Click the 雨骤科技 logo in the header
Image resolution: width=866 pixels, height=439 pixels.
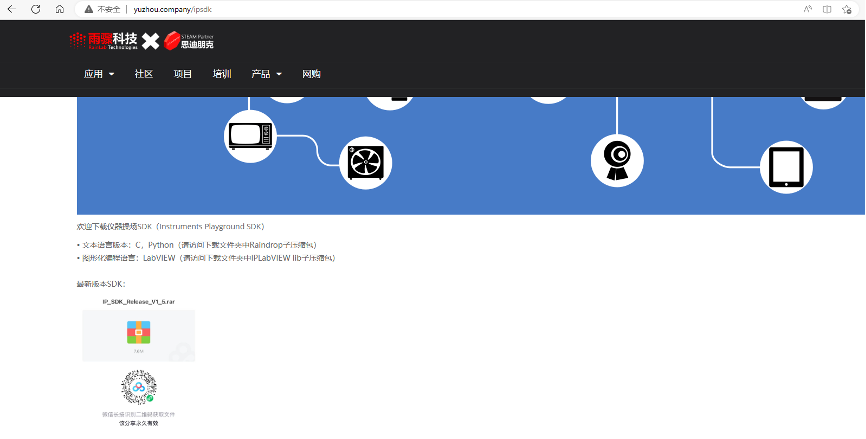103,41
